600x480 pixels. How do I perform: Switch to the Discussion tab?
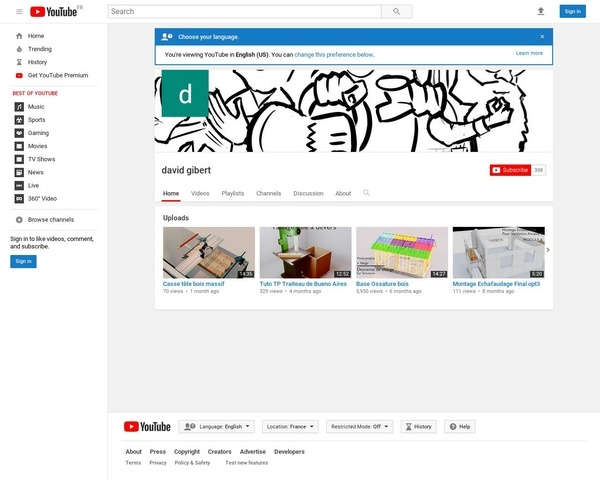click(308, 193)
